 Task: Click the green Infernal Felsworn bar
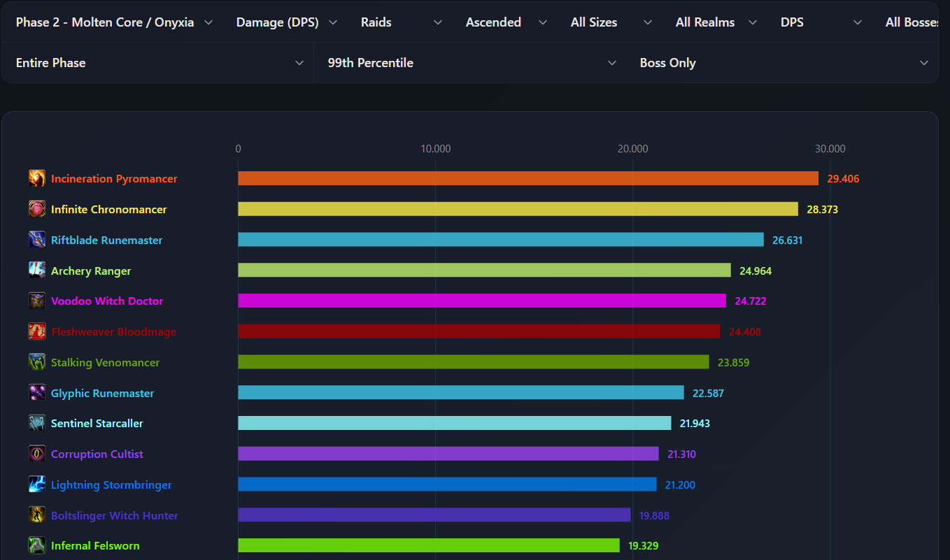429,545
